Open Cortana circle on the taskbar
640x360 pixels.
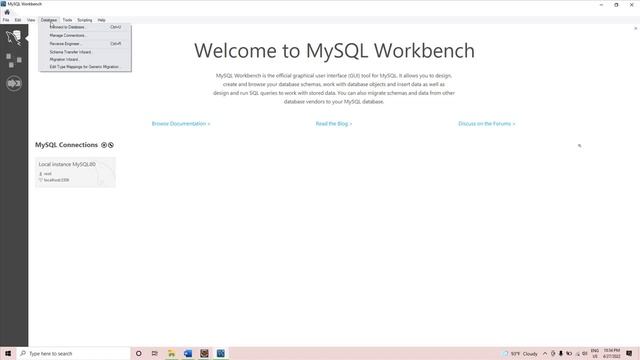139,353
